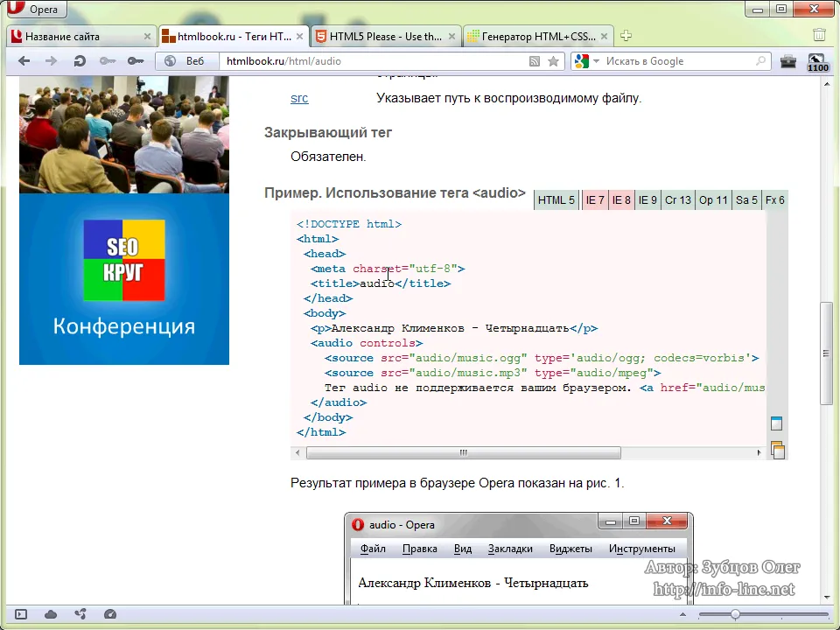840x630 pixels.
Task: Switch to the Название сайта tab
Action: [x=74, y=37]
